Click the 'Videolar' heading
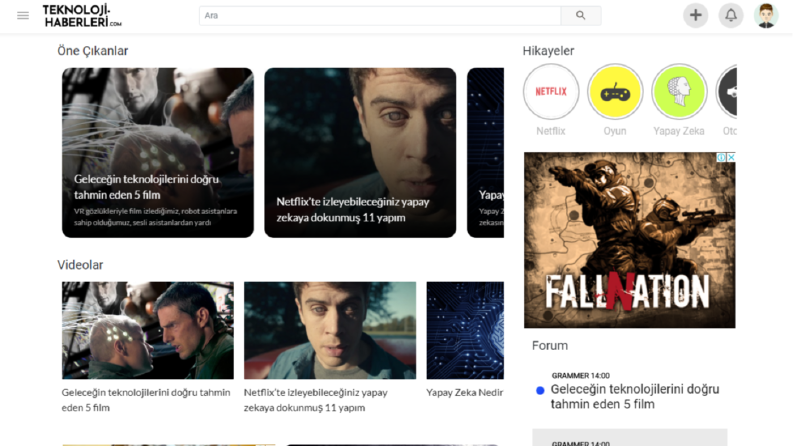The width and height of the screenshot is (793, 446). (x=80, y=265)
